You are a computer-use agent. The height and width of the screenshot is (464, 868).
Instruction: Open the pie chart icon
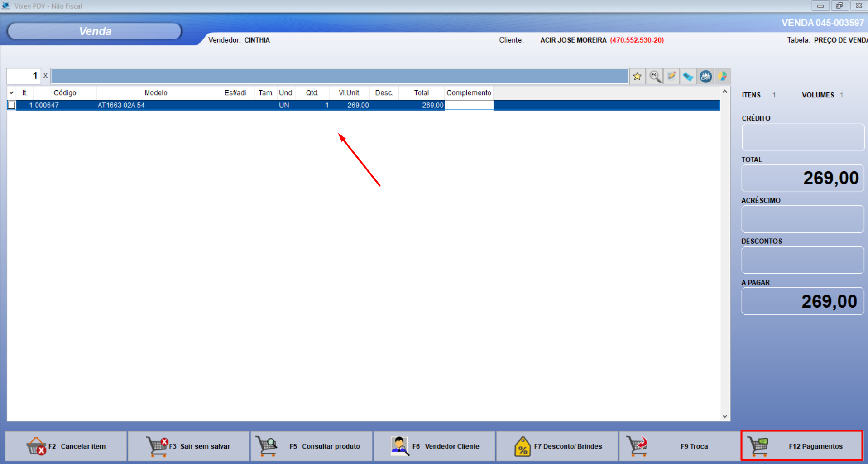coord(722,77)
